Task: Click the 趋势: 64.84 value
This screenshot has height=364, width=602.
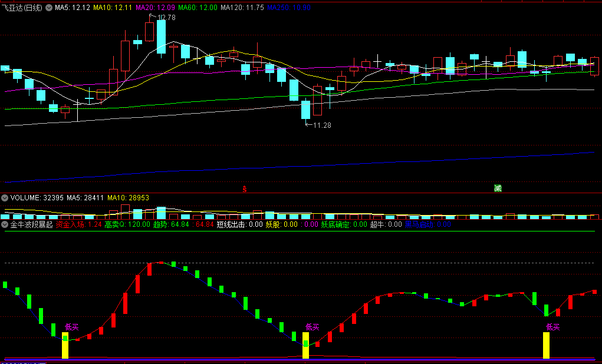Action: [x=171, y=224]
